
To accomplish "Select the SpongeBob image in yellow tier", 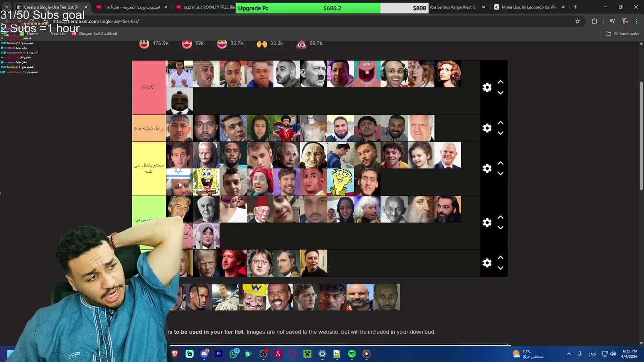I will pos(206,182).
